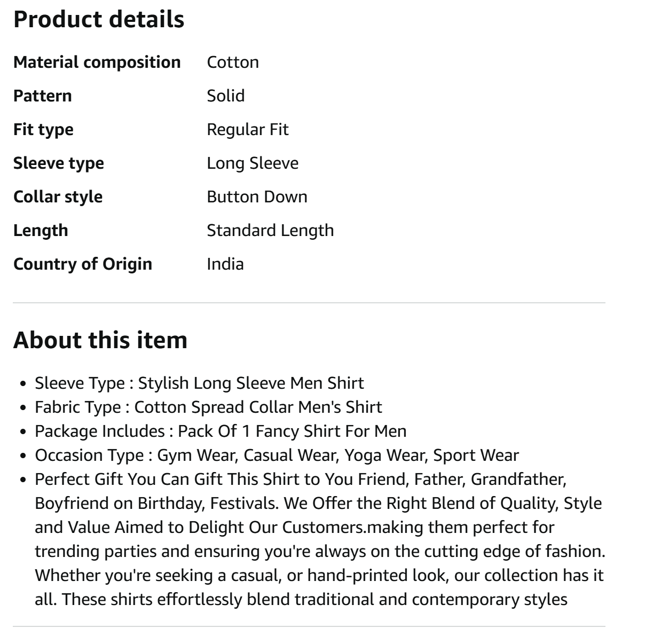Click the Product details heading

(x=99, y=19)
